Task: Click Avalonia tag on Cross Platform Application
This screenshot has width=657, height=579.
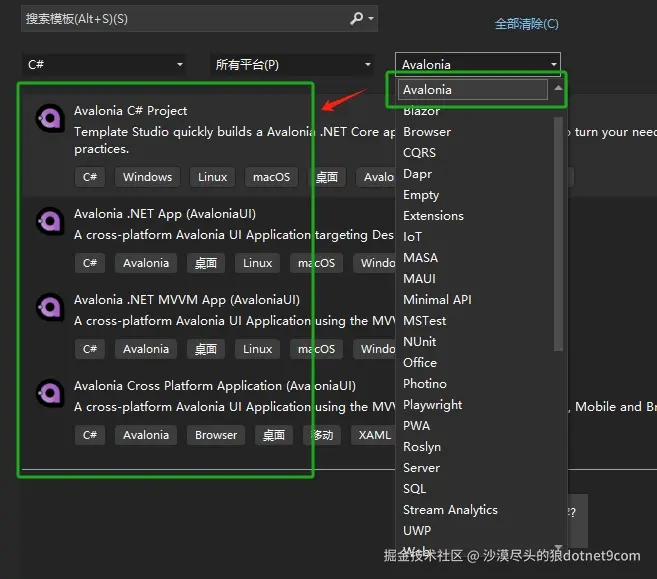Action: coord(146,435)
